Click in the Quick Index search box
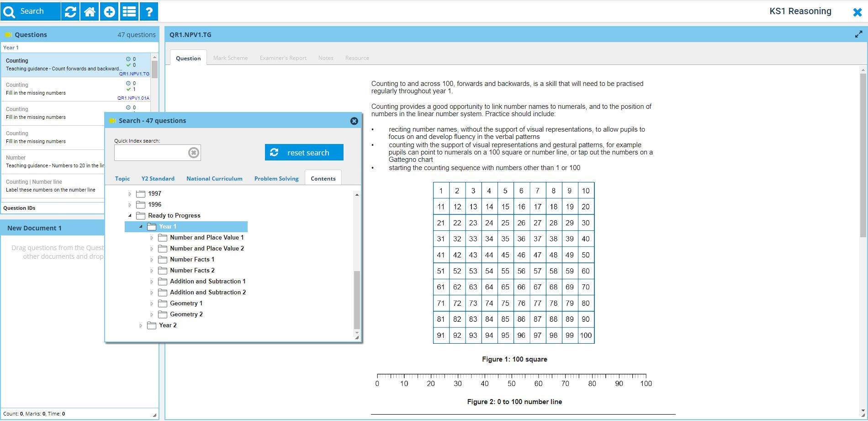 point(151,153)
